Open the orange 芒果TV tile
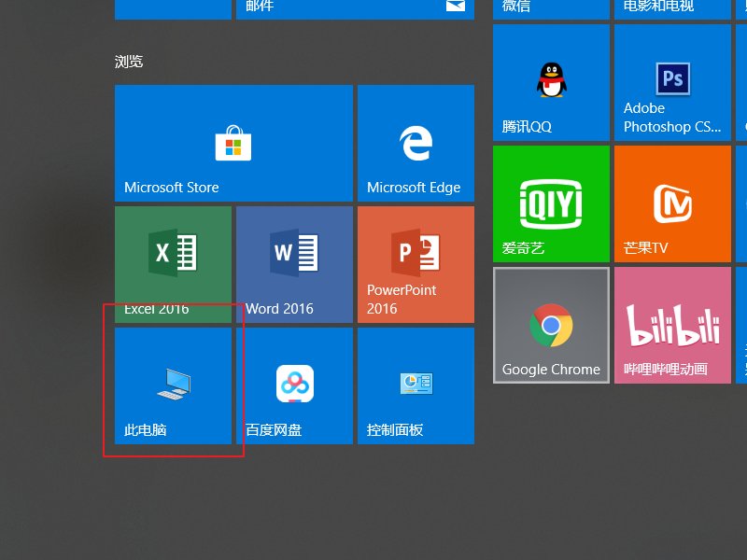This screenshot has width=747, height=560. 672,203
